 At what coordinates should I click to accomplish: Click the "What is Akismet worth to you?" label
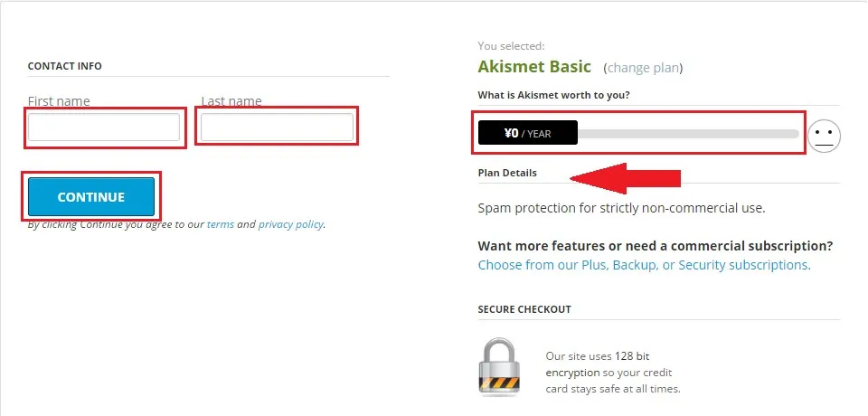(x=554, y=95)
